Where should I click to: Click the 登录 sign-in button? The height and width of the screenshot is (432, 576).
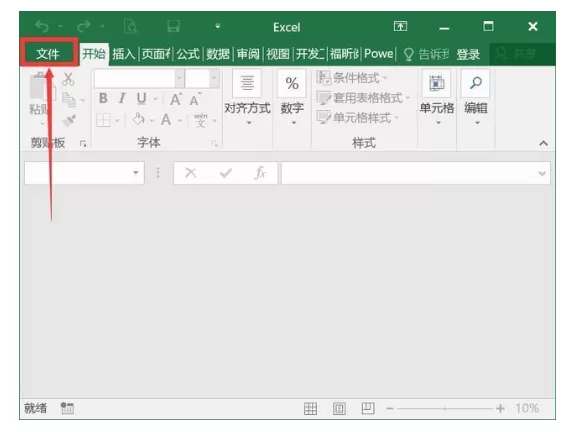coord(468,54)
